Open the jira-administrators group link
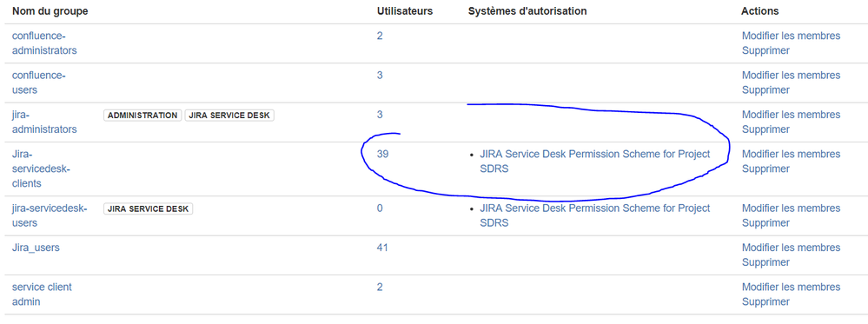Viewport: 868px width, 324px height. click(44, 122)
